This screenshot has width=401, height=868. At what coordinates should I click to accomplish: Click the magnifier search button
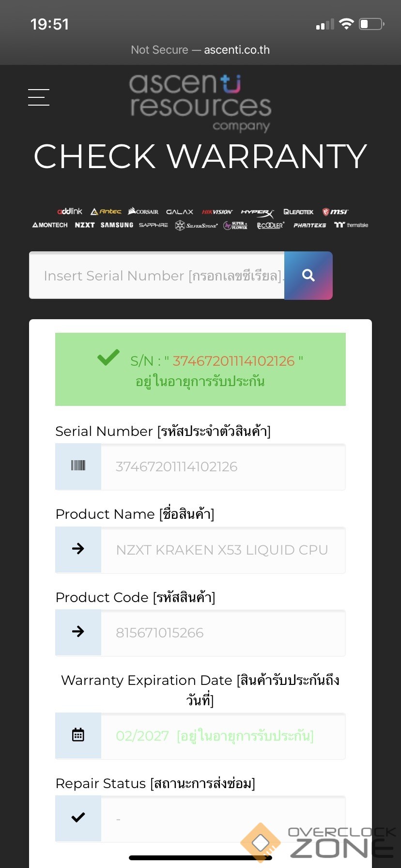tap(308, 276)
